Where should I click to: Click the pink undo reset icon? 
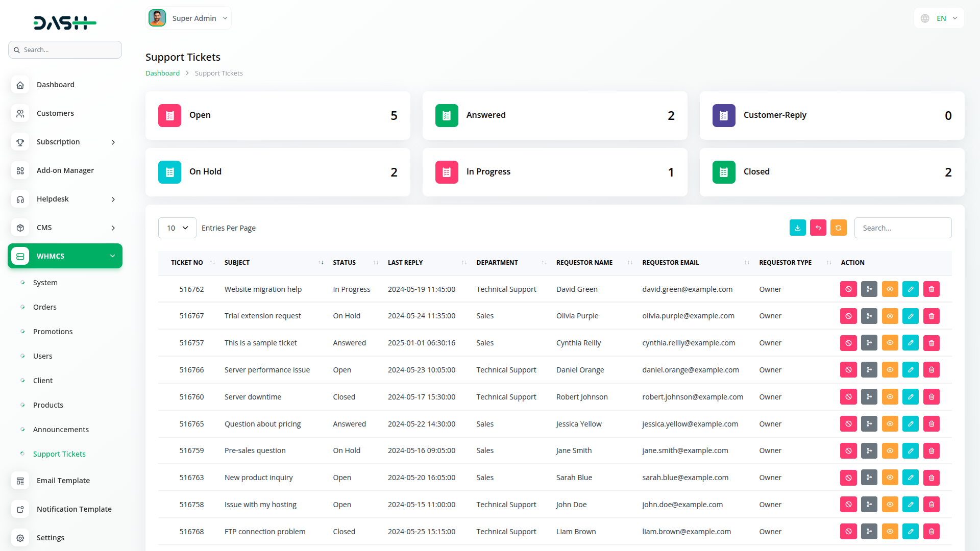(x=818, y=228)
